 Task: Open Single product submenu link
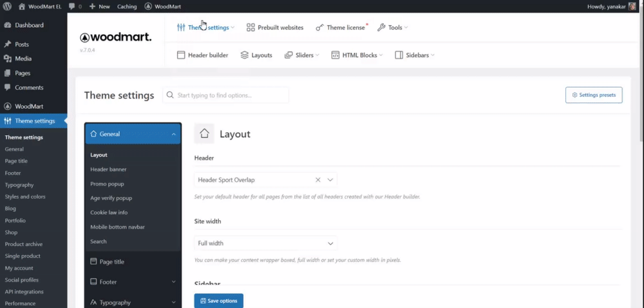(23, 256)
